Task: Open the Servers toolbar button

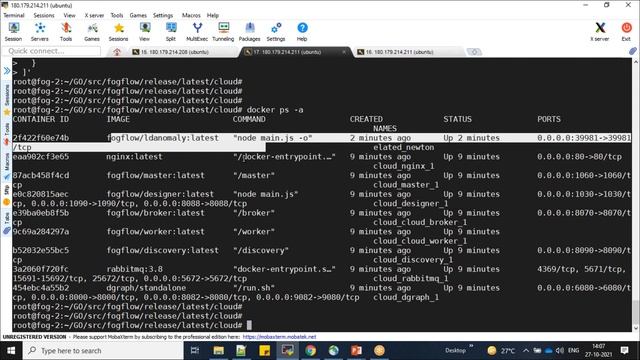Action: pyautogui.click(x=40, y=32)
